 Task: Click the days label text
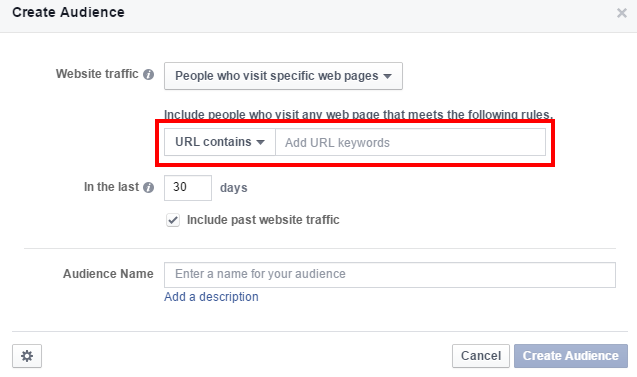(234, 188)
